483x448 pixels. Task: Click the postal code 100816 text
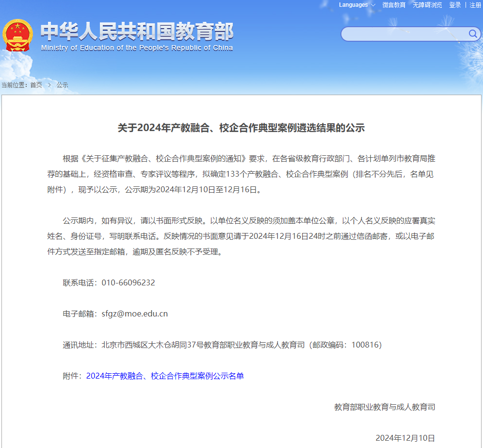[365, 345]
